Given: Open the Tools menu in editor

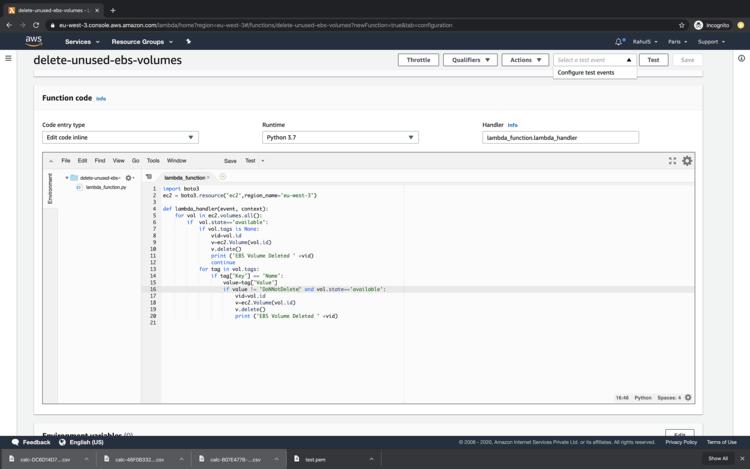Looking at the screenshot, I should click(153, 160).
